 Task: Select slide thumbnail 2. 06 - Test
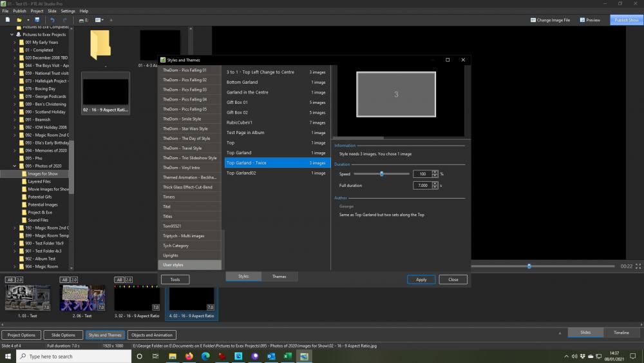[82, 298]
